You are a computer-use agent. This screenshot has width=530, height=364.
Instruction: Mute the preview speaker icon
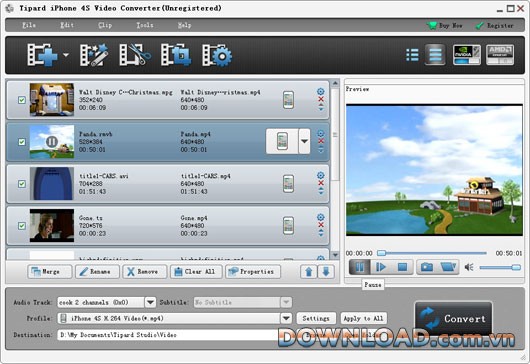tap(469, 268)
